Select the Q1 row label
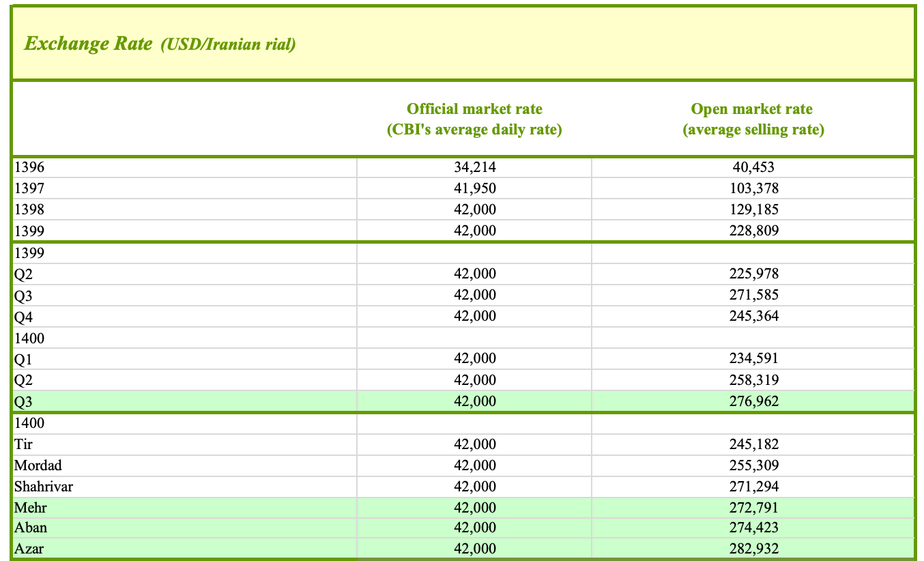This screenshot has height=561, width=924. pos(23,359)
